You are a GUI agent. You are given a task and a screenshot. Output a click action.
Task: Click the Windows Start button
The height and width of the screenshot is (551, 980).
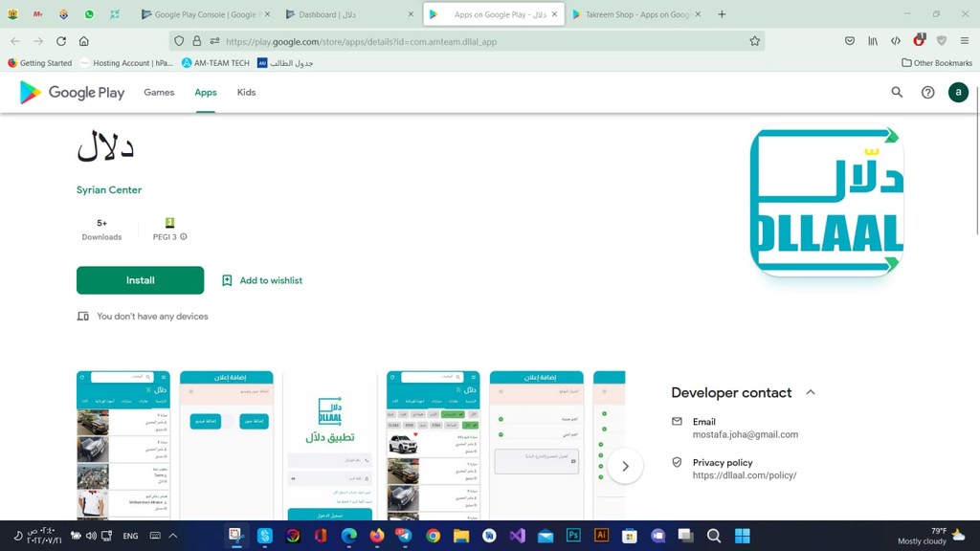pyautogui.click(x=742, y=536)
